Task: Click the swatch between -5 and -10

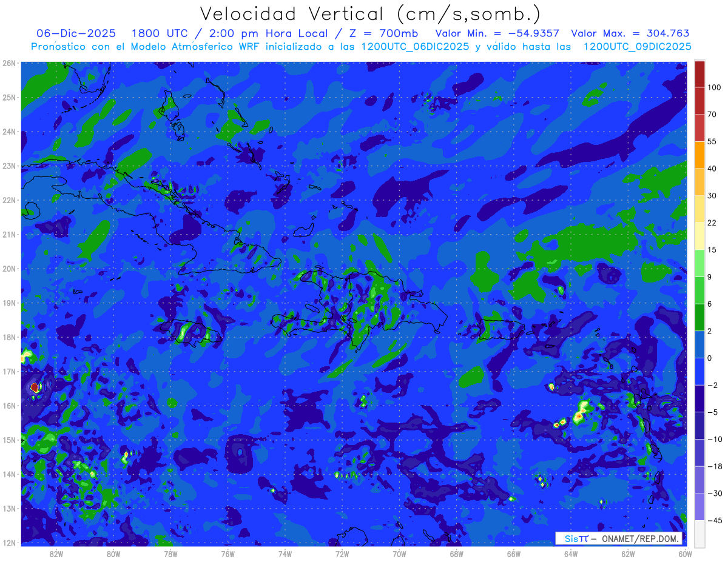Action: [699, 426]
